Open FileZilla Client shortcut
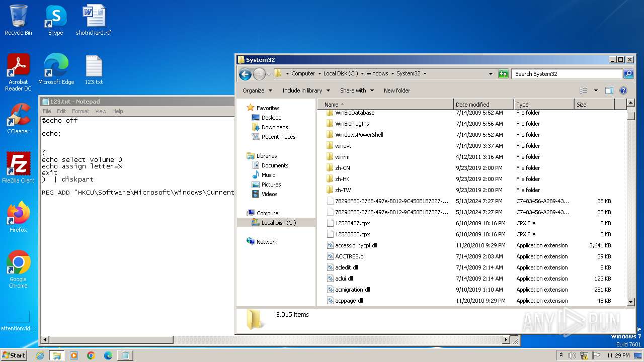The width and height of the screenshot is (644, 362). 18,168
